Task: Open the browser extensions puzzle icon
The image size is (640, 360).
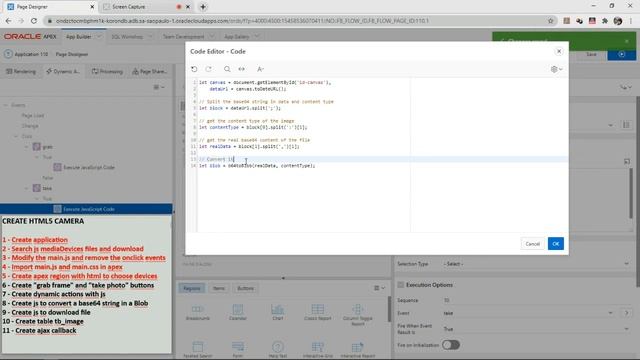Action: click(604, 20)
